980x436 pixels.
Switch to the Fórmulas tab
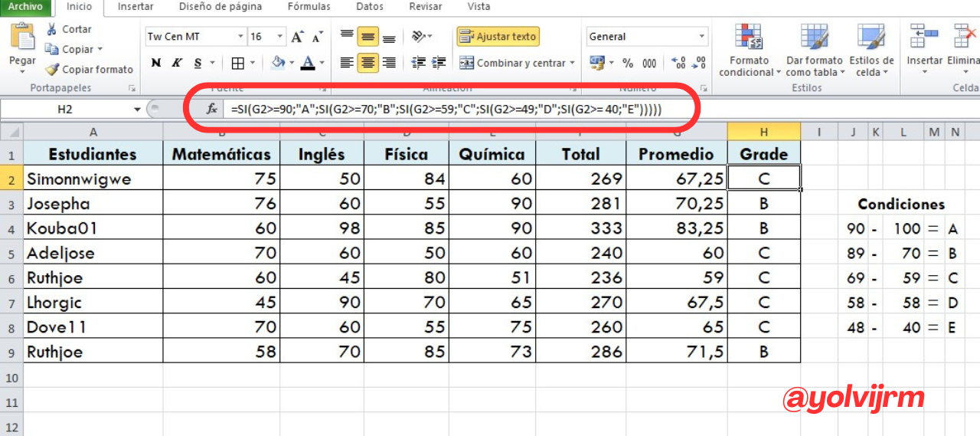pyautogui.click(x=309, y=7)
